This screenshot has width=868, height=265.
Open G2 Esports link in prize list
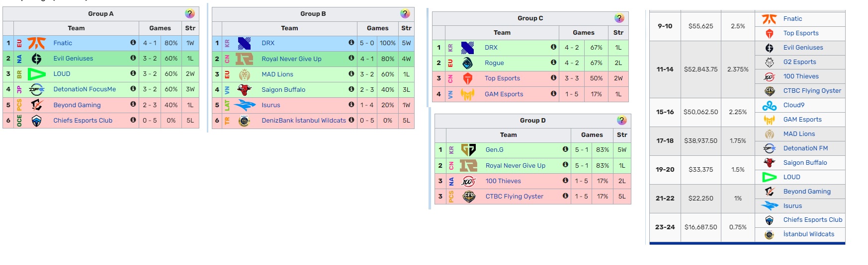[799, 62]
